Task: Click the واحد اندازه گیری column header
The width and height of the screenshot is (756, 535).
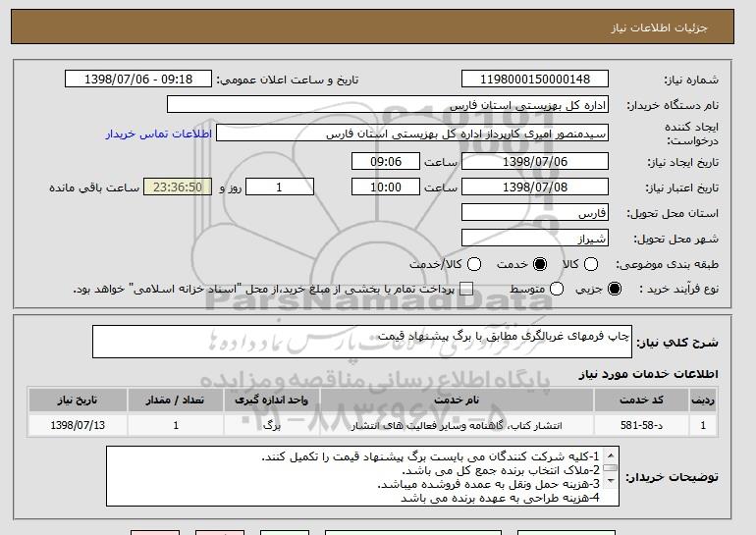Action: 271,401
